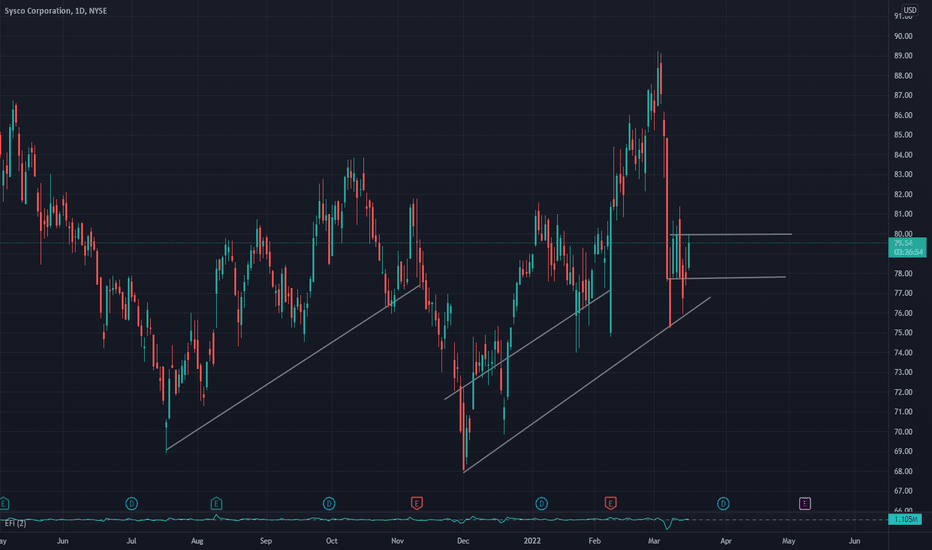Click the purple upcoming earnings marker near May

804,504
